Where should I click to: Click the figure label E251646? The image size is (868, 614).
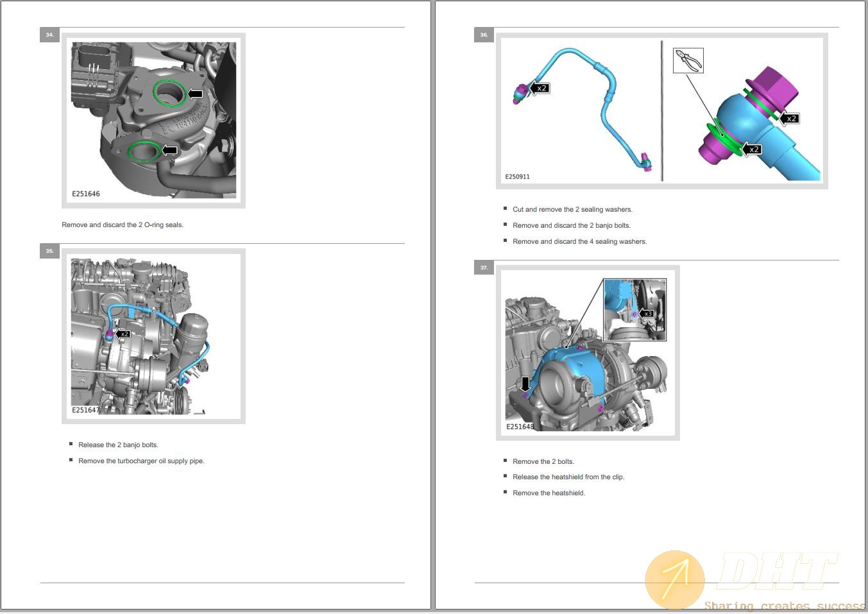click(86, 194)
